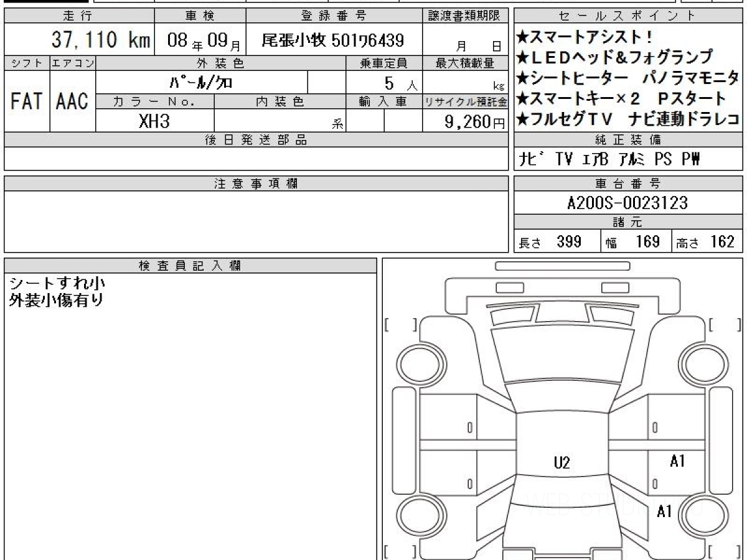The height and width of the screenshot is (560, 747).
Task: Click the 内装色 header
Action: pos(280,101)
